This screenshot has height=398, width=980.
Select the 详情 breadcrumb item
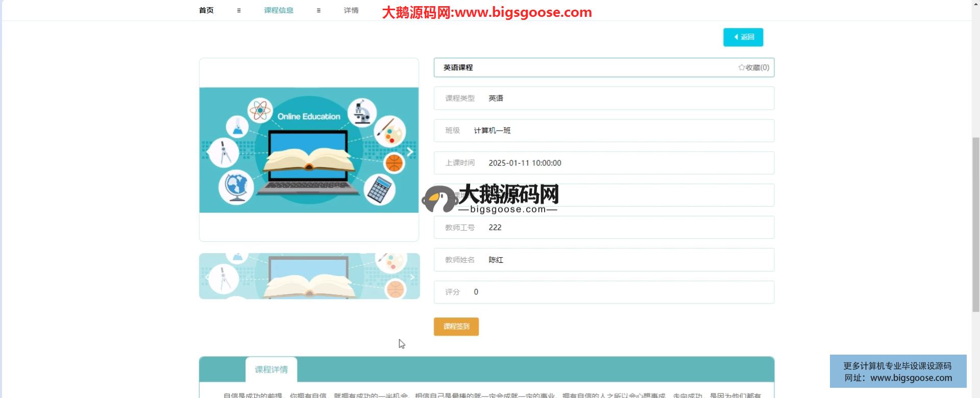(351, 10)
